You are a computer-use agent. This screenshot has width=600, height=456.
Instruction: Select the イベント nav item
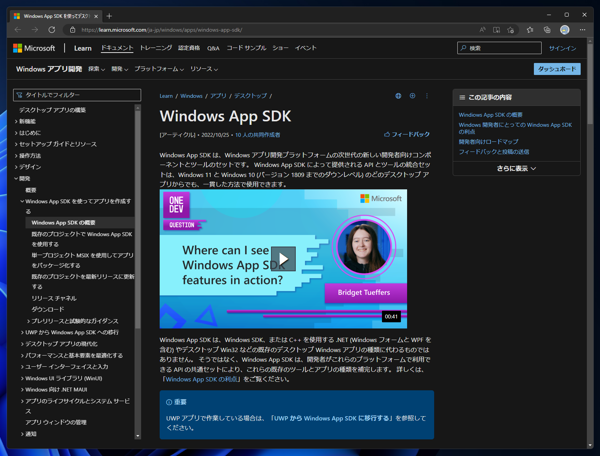(x=305, y=48)
